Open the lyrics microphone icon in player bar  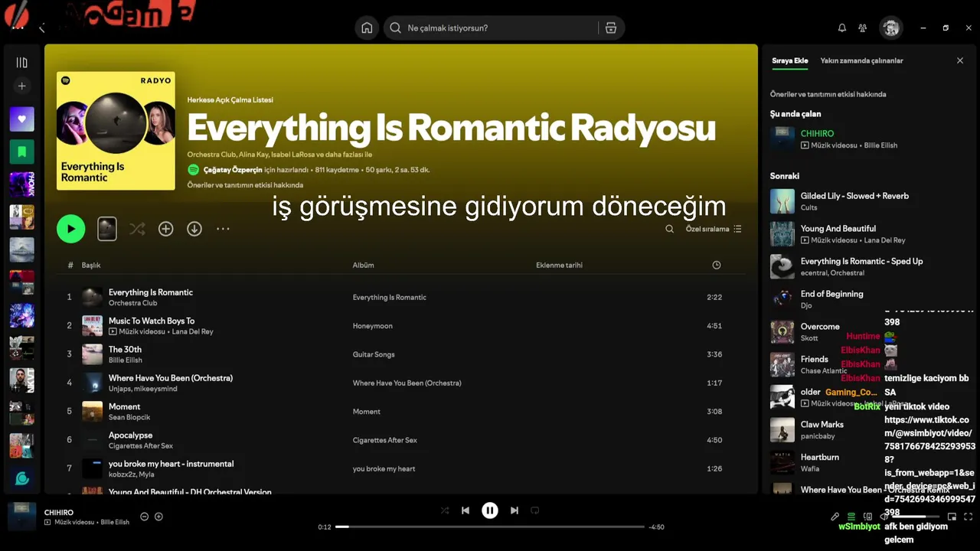pos(835,517)
